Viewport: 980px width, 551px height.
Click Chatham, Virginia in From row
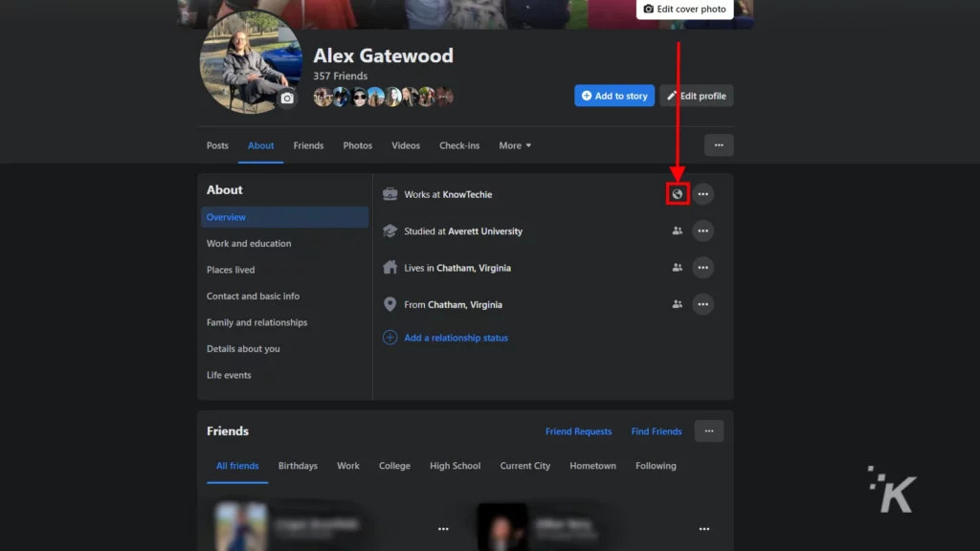tap(464, 305)
